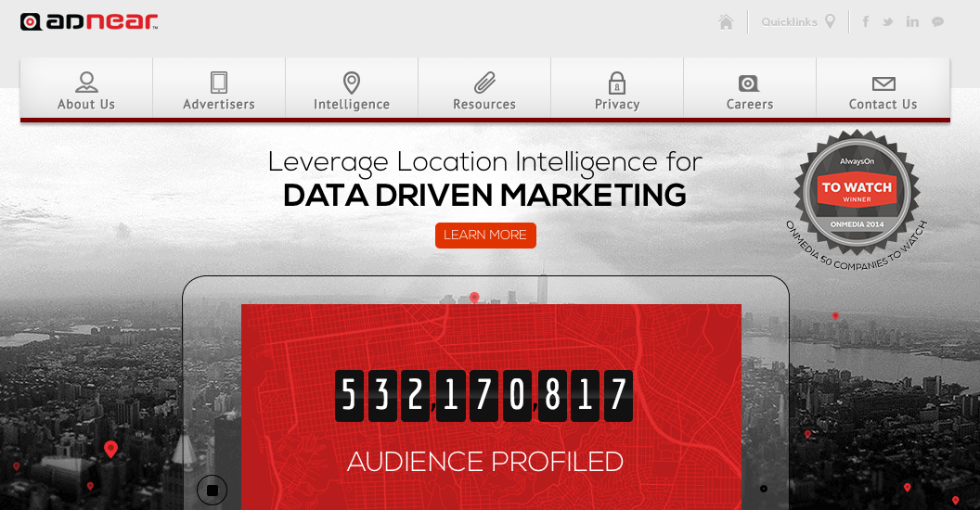Open the Facebook social link

pos(866,22)
